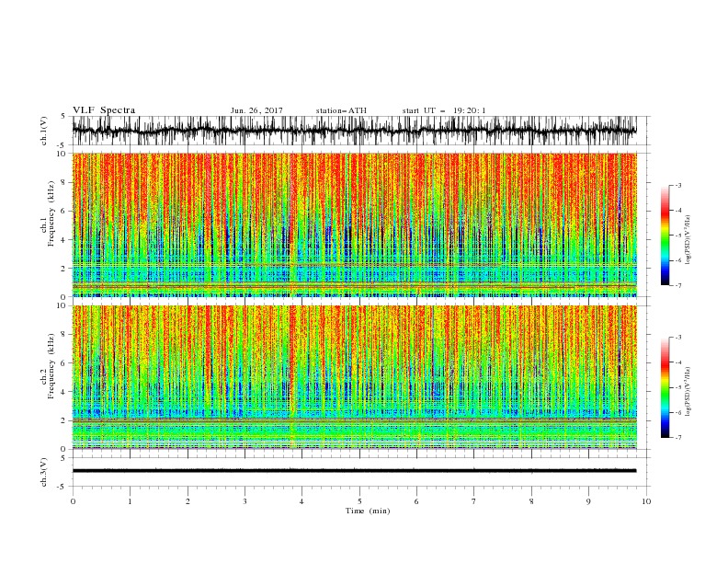
Task: Select the "start UT = 19:20:1" text
Action: (444, 110)
